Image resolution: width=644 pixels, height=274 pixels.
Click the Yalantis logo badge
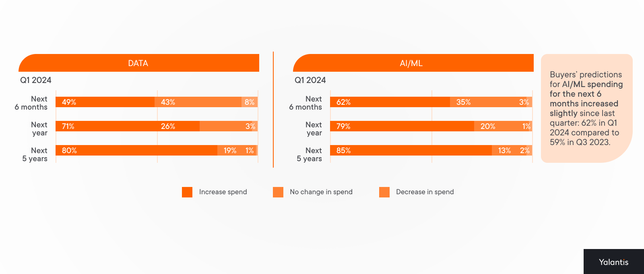pyautogui.click(x=614, y=262)
